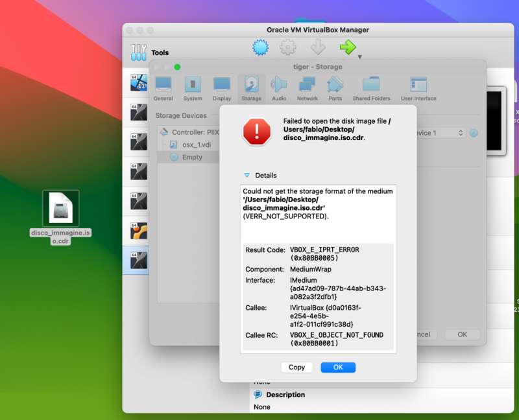Click the Tools icon in VirtualBox Manager
Viewport: 519px width, 420px height.
[139, 52]
